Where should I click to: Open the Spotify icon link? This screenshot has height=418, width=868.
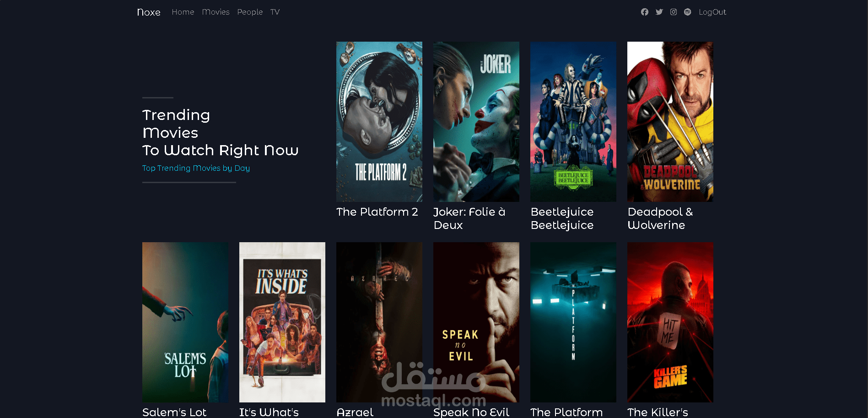click(x=687, y=12)
